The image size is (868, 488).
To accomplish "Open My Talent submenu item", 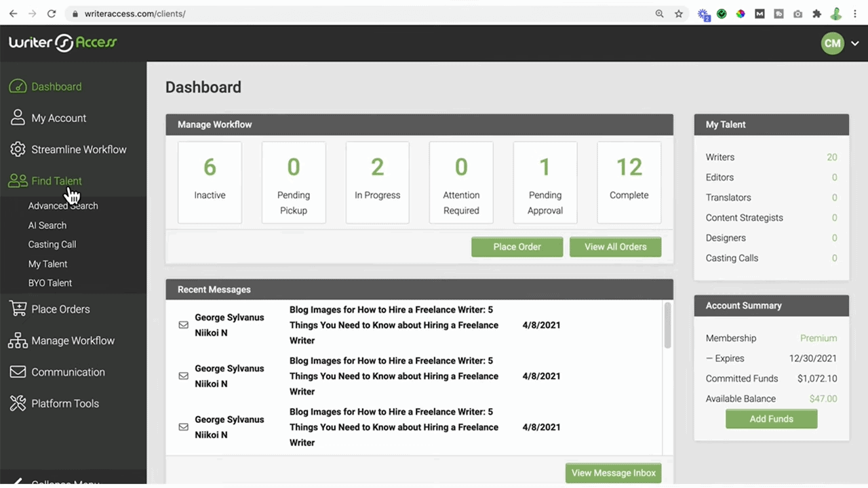I will tap(47, 264).
